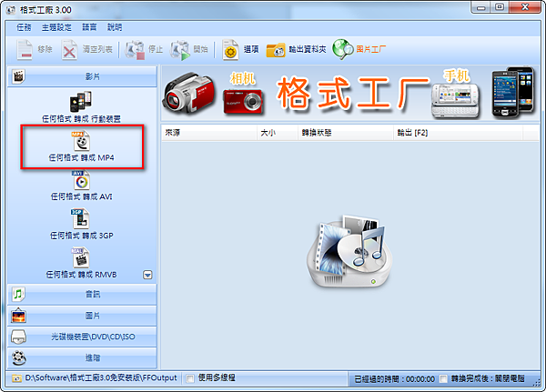This screenshot has height=392, width=546.
Task: Click the red camcorder banner image
Action: point(189,94)
